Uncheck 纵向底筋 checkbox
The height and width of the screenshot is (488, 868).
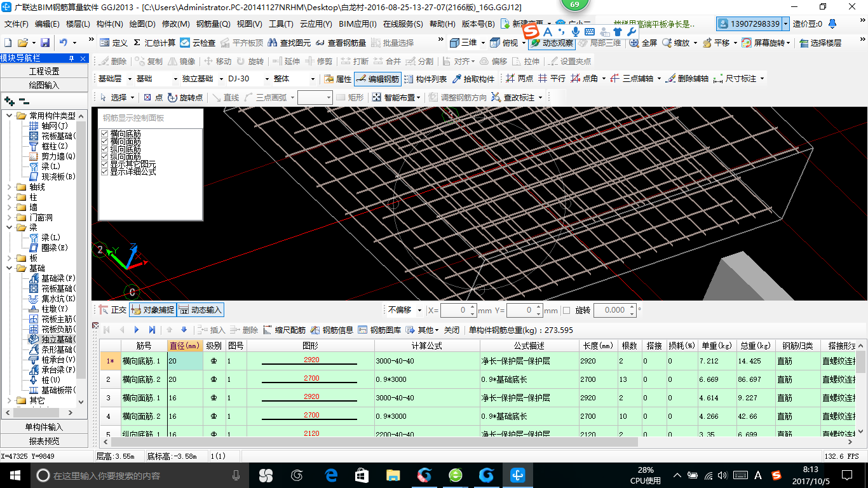105,149
